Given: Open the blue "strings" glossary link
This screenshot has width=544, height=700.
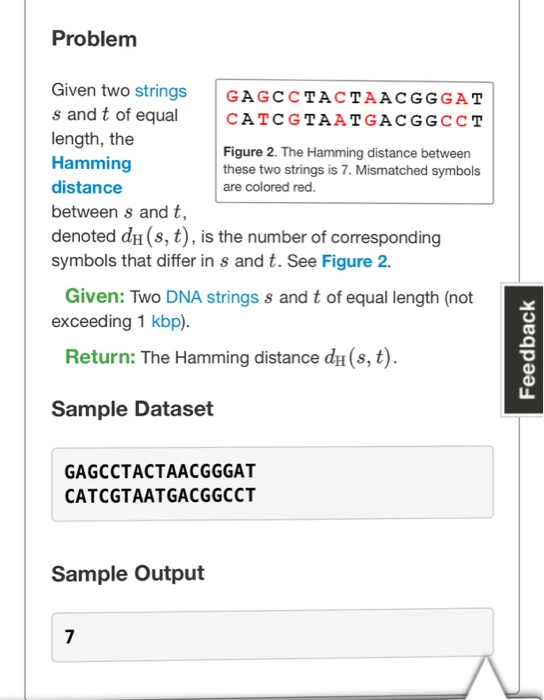Looking at the screenshot, I should [161, 91].
